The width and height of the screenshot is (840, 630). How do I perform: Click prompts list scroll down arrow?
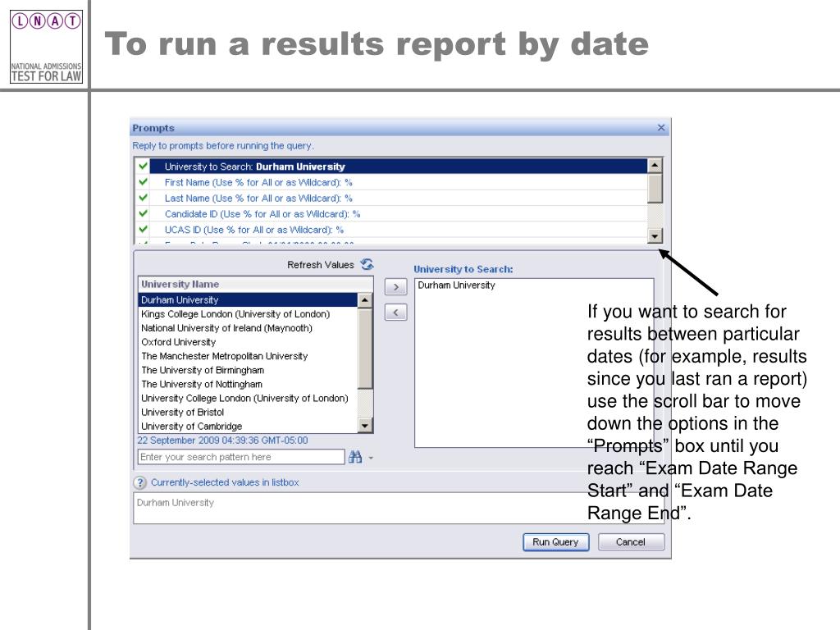point(655,235)
